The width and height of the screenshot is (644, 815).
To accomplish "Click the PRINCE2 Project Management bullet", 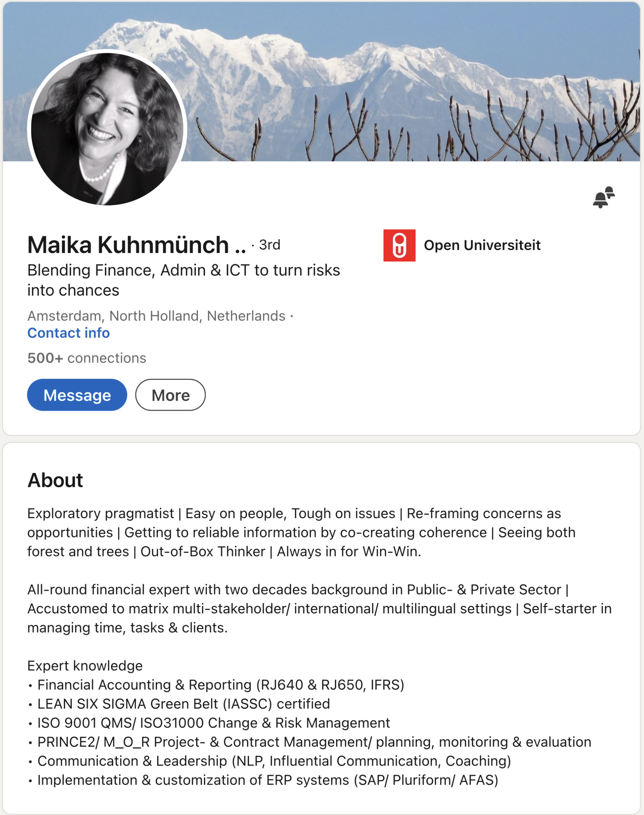I will coord(314,742).
